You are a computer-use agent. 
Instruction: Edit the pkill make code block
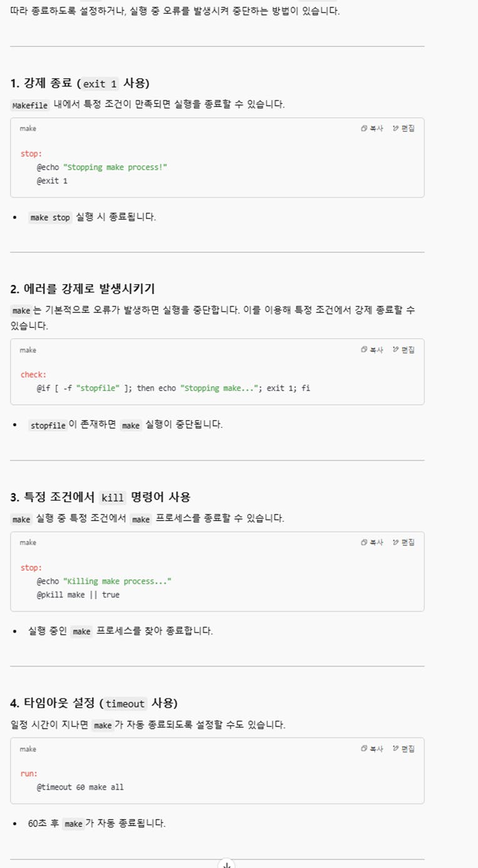pyautogui.click(x=404, y=543)
